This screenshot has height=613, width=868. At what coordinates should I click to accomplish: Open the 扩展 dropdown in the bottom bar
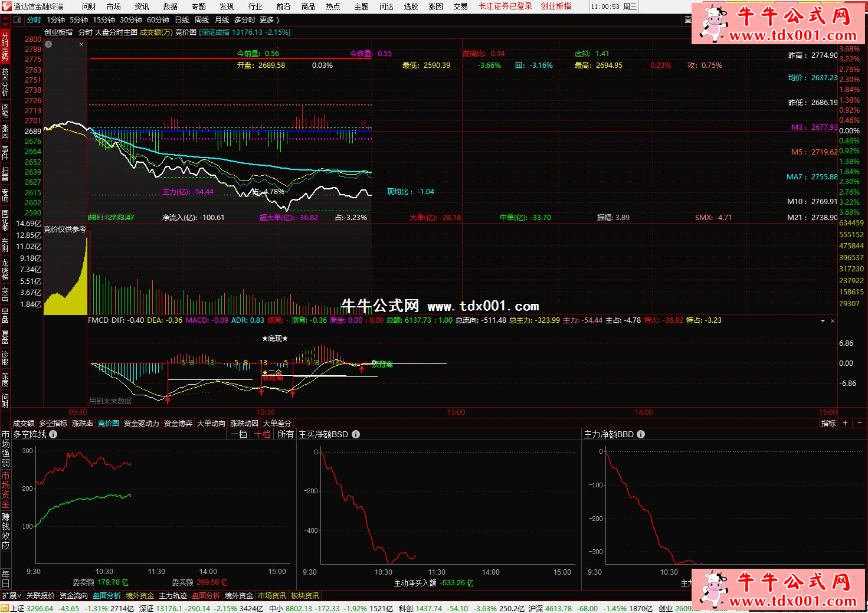tap(12, 596)
